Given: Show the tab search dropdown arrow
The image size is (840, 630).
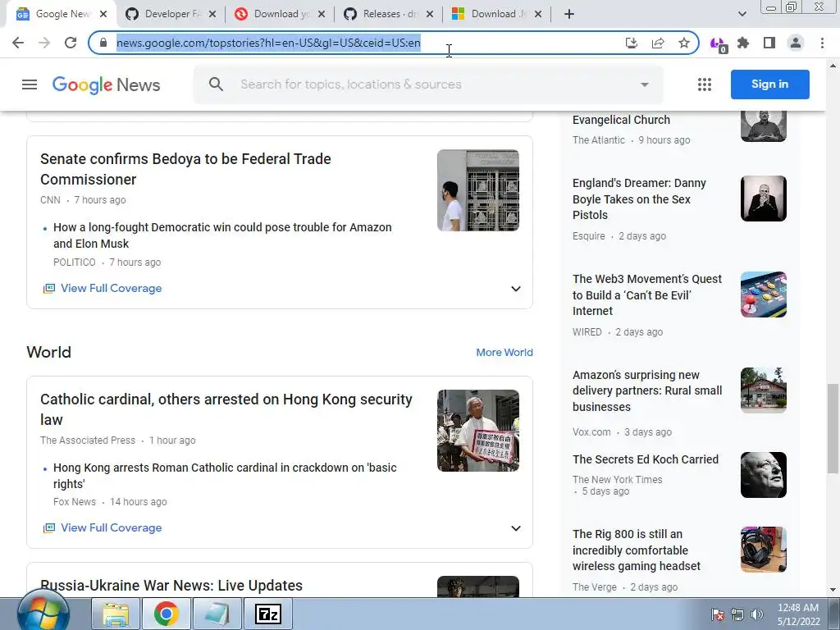Looking at the screenshot, I should point(742,15).
